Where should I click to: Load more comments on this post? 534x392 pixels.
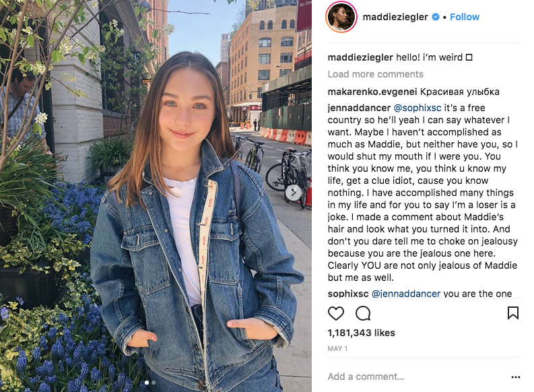375,74
